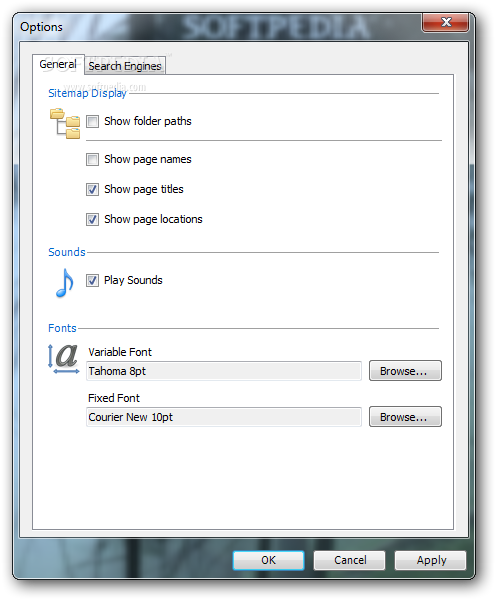Click the blue music note icon
The image size is (496, 600).
64,283
